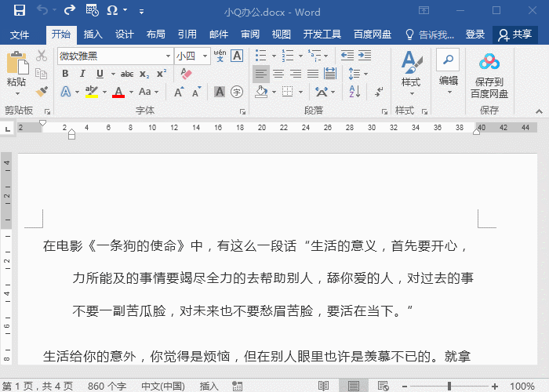Click the zoom slider in status bar
549x392 pixels.
coord(452,386)
